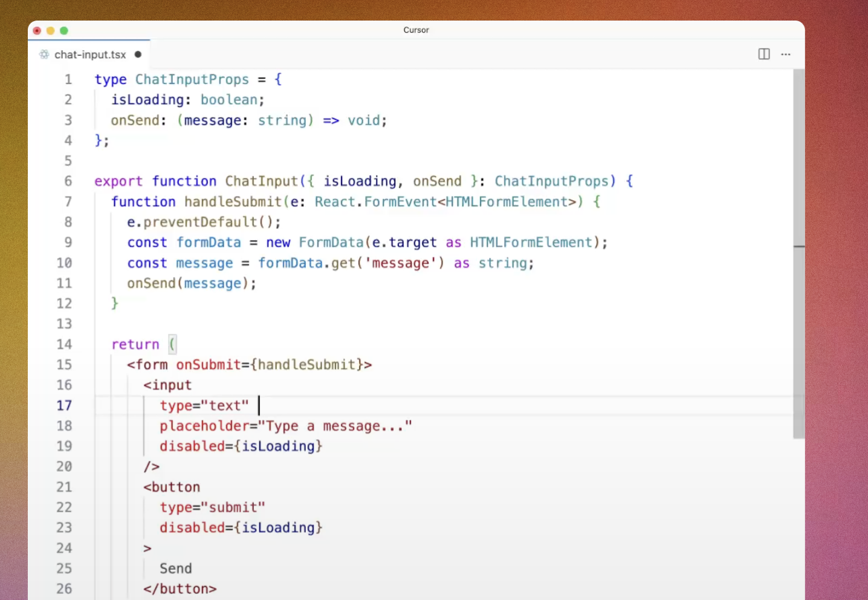Click the "return" keyword on line 14
The image size is (868, 600).
tap(135, 344)
